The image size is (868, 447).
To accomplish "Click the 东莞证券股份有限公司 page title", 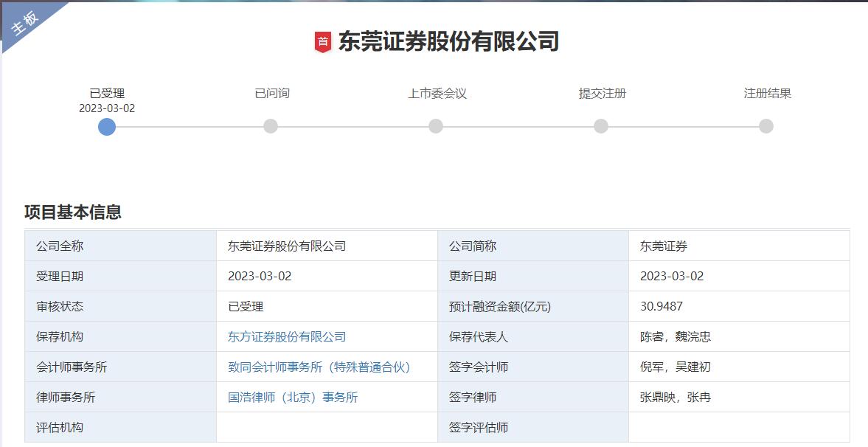I will tap(448, 41).
